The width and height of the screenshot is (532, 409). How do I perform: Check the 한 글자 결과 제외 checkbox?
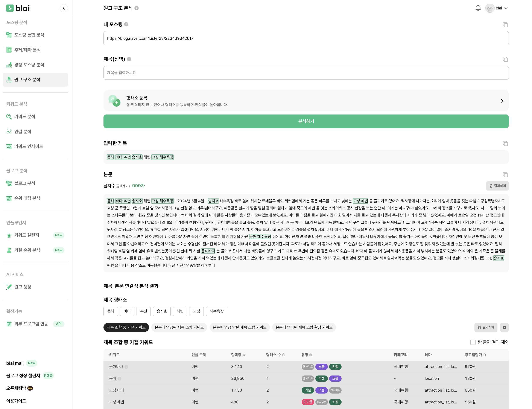tap(473, 342)
